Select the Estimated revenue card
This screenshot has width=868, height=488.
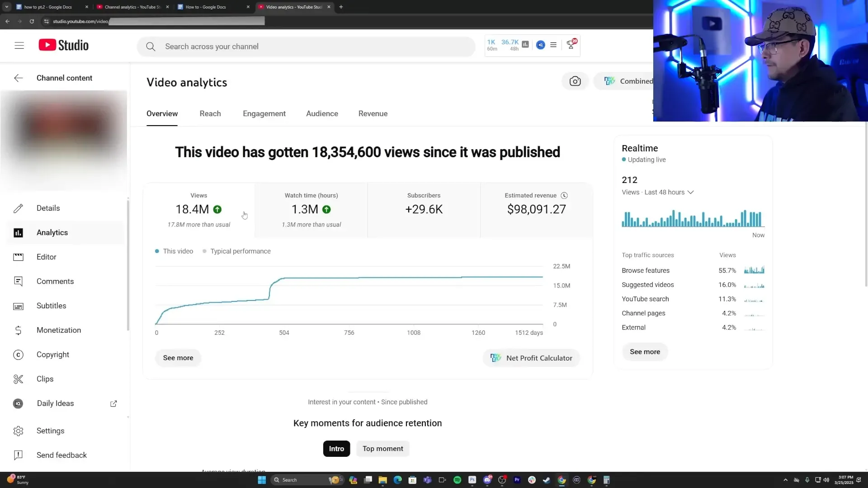pyautogui.click(x=536, y=210)
